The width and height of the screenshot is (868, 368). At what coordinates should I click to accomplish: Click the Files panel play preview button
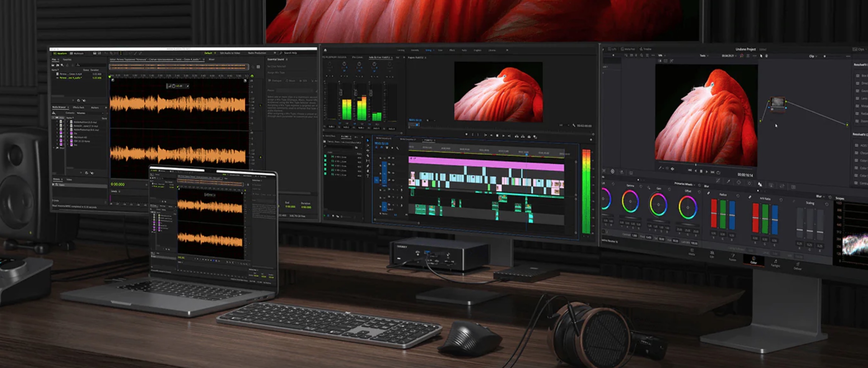click(x=73, y=100)
